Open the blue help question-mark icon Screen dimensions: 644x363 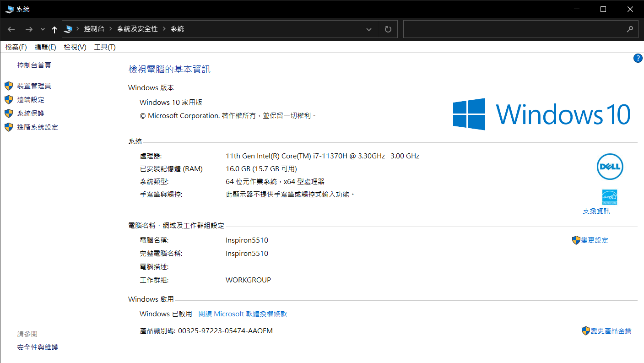pos(638,58)
